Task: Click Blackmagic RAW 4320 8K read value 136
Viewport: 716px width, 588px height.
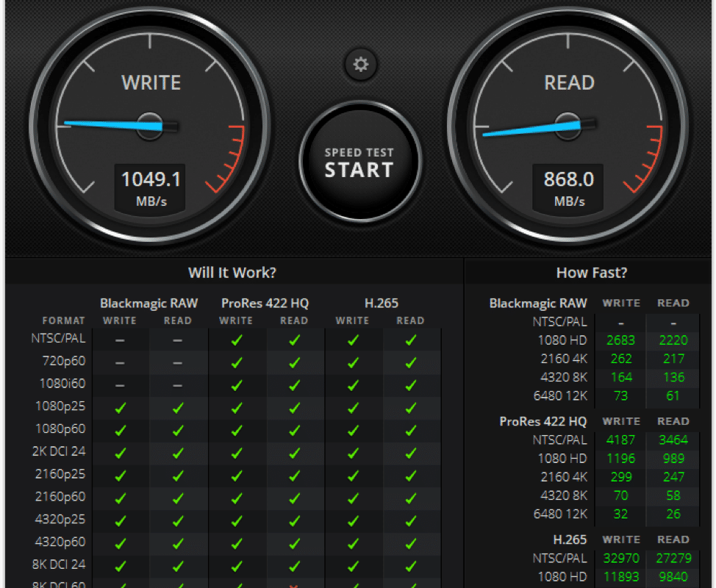Action: (x=673, y=377)
